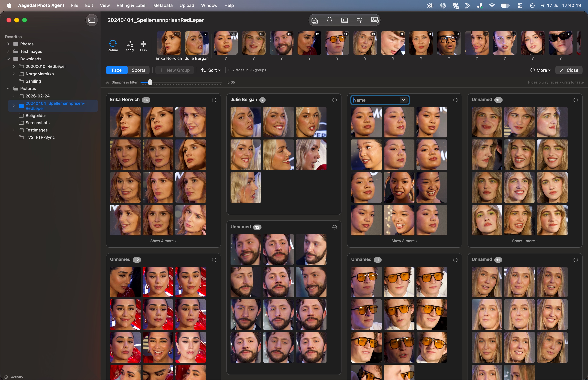Expand the 20260610_RødLøper folder
588x380 pixels.
click(x=14, y=66)
